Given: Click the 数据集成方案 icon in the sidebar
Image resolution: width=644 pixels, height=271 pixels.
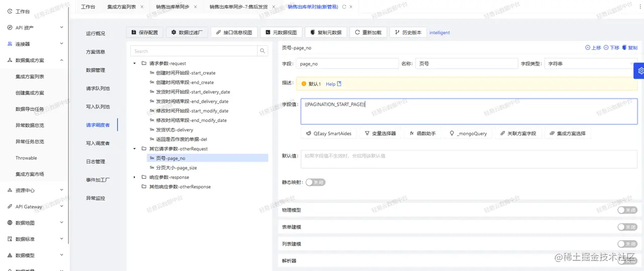Looking at the screenshot, I should tap(10, 60).
